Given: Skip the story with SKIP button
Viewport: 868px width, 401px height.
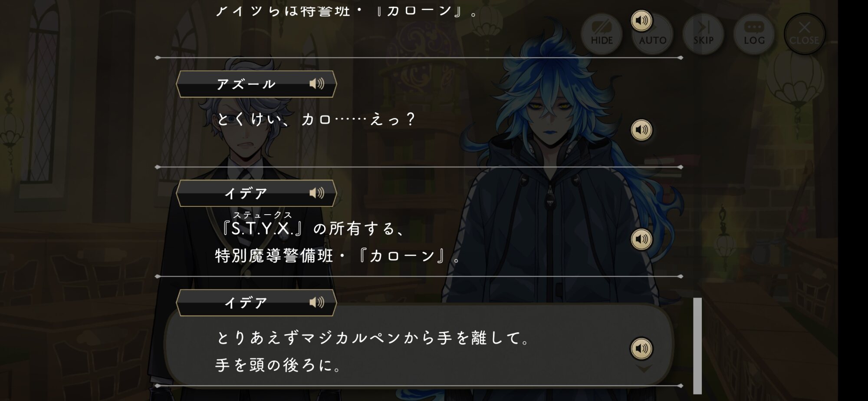Looking at the screenshot, I should tap(703, 34).
